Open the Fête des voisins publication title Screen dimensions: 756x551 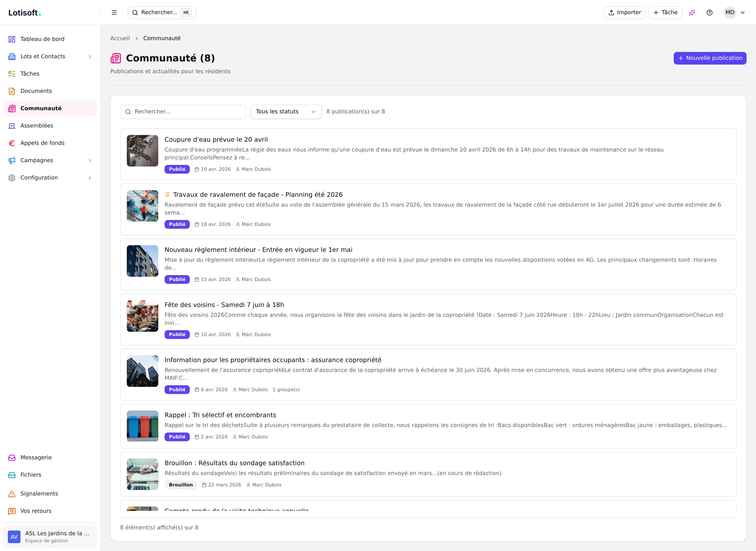[224, 305]
